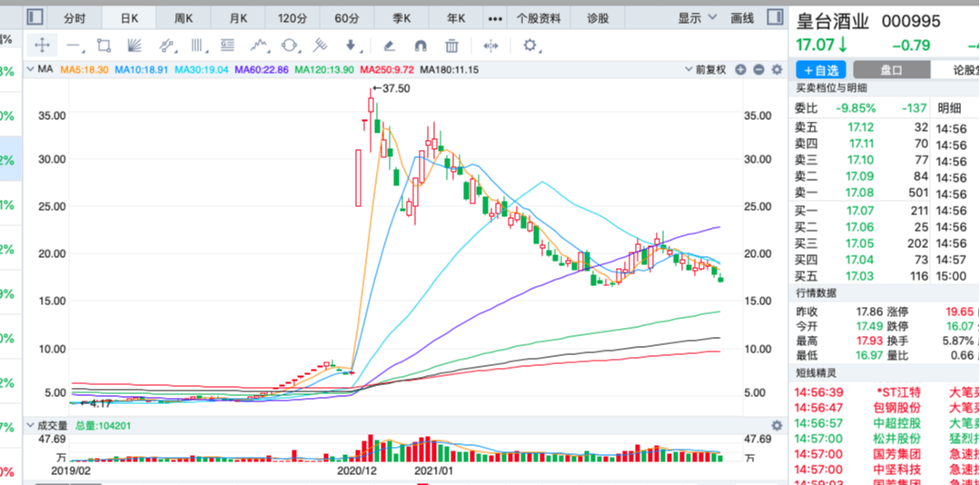This screenshot has width=980, height=485.
Task: Open the 前复权 dropdown
Action: [x=707, y=69]
